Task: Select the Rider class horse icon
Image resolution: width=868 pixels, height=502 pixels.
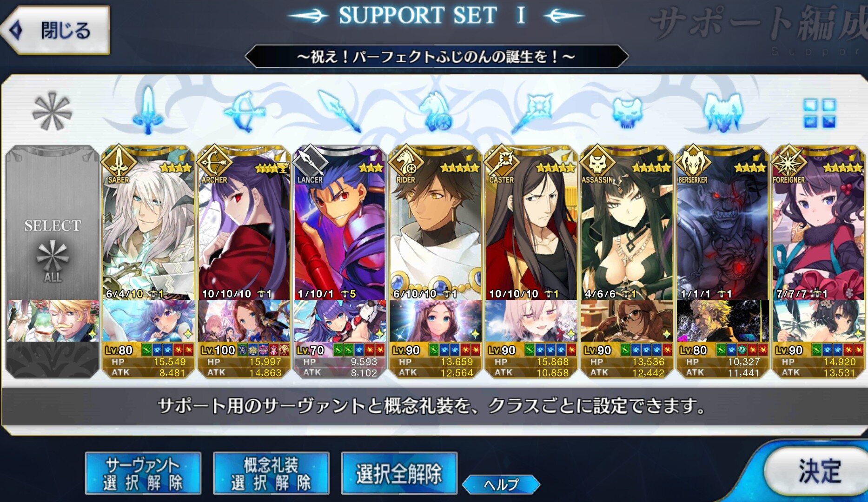Action: point(436,112)
